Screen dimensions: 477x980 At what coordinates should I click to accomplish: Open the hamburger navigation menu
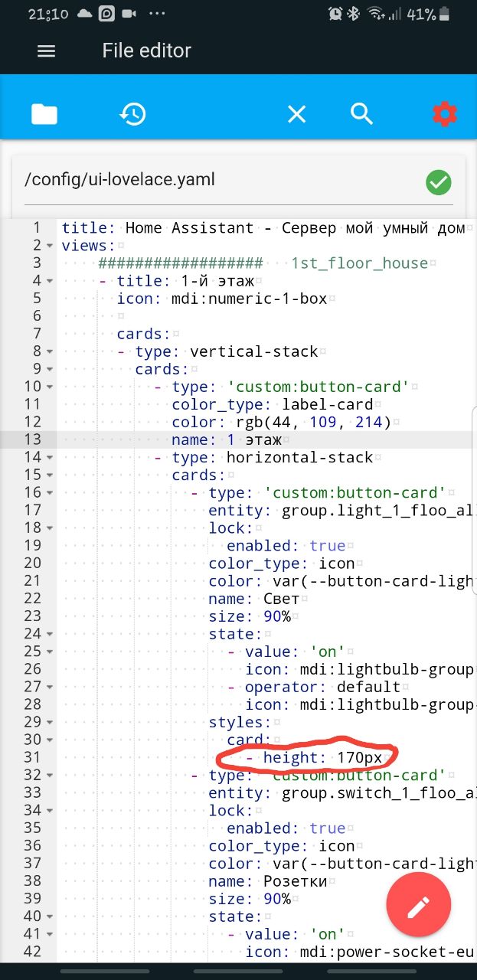click(46, 51)
